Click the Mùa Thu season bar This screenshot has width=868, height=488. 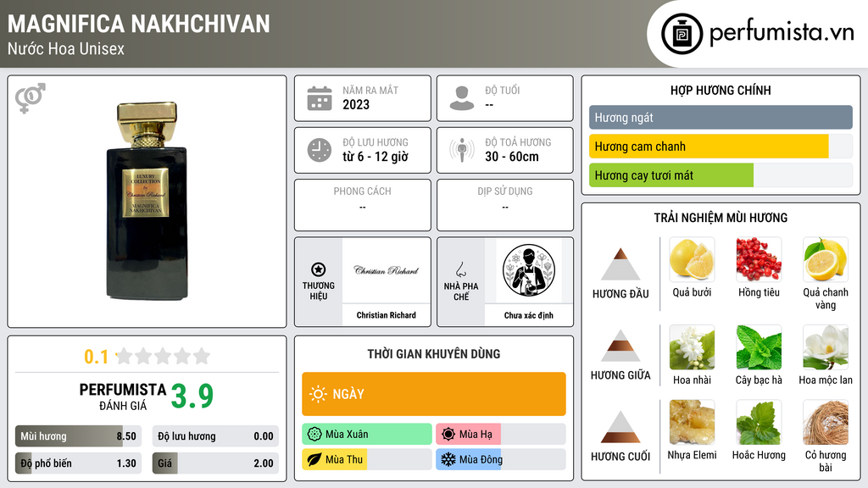tap(367, 459)
